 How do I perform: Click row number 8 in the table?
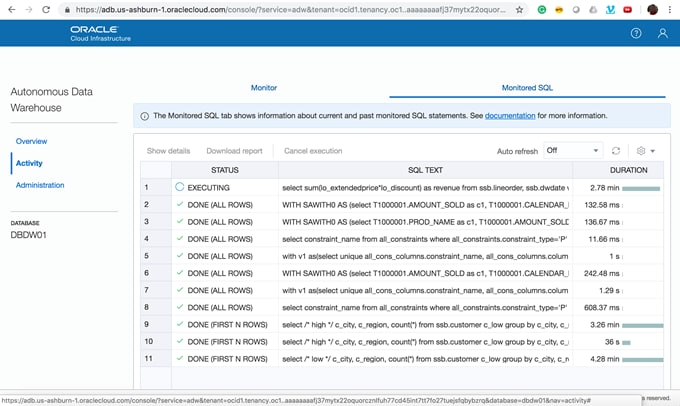pyautogui.click(x=147, y=307)
